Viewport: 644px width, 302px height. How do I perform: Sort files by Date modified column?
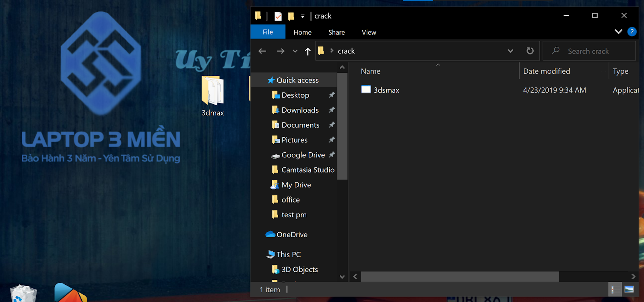(x=546, y=71)
